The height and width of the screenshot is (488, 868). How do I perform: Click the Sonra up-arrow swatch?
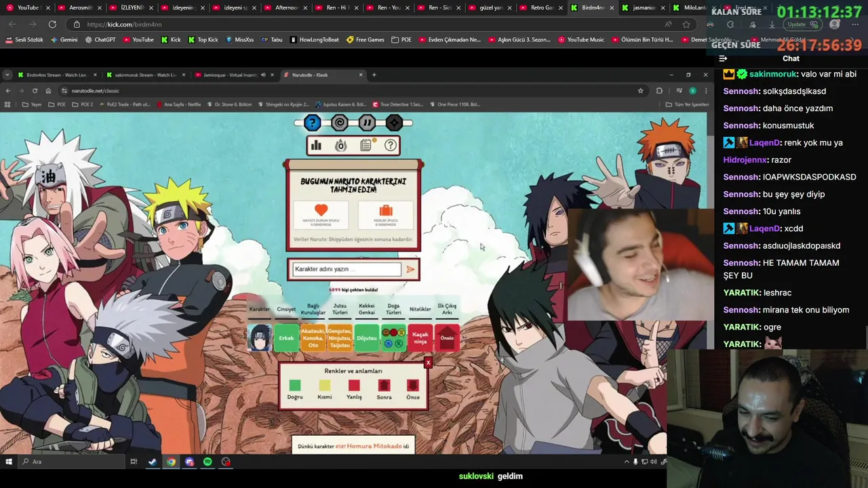384,385
